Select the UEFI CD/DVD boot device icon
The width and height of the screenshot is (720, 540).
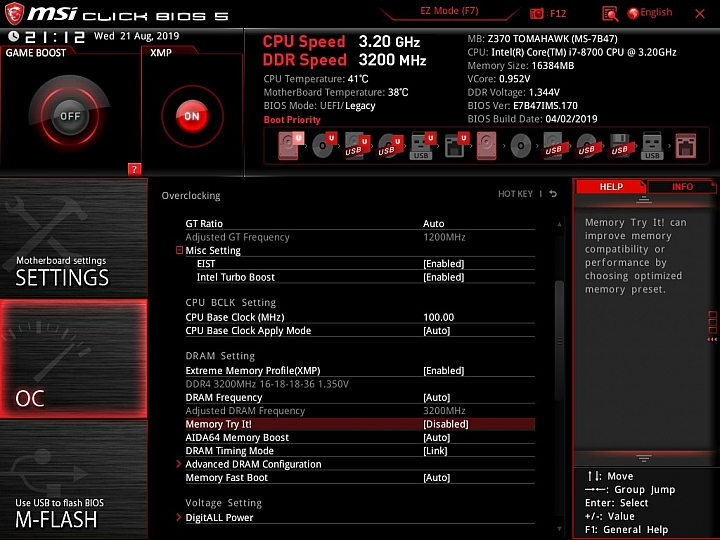[324, 146]
